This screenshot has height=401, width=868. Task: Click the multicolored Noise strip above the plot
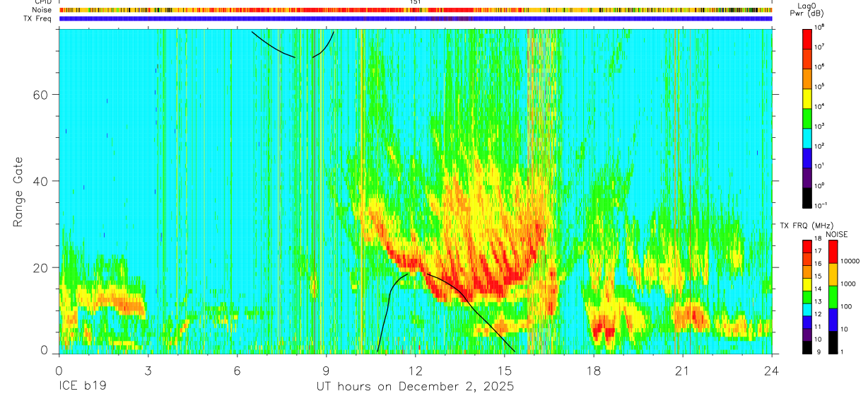416,10
